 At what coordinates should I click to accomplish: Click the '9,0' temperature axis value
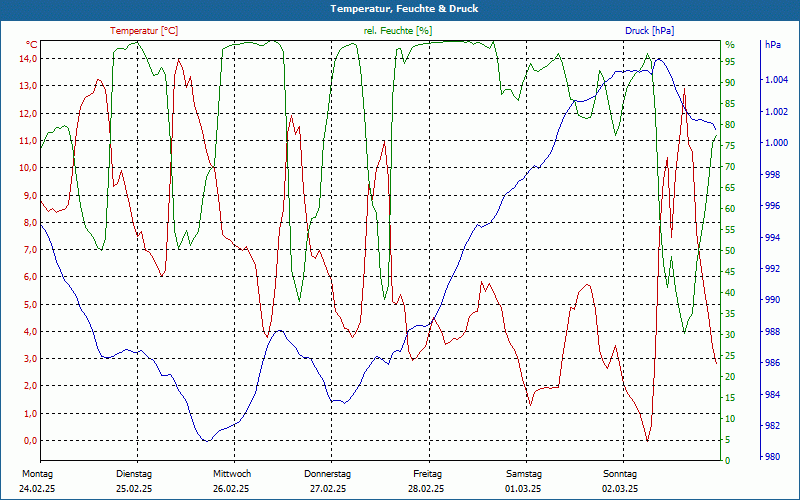[x=30, y=195]
